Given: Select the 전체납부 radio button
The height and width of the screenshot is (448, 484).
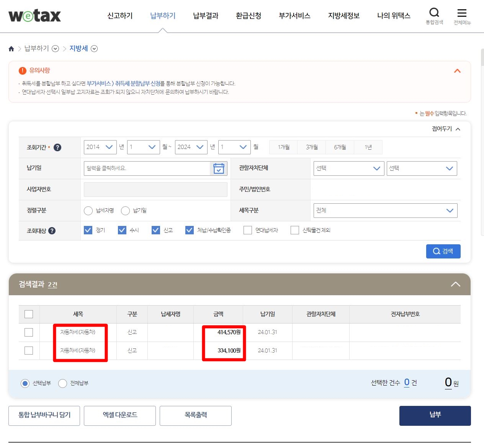Looking at the screenshot, I should pos(62,383).
